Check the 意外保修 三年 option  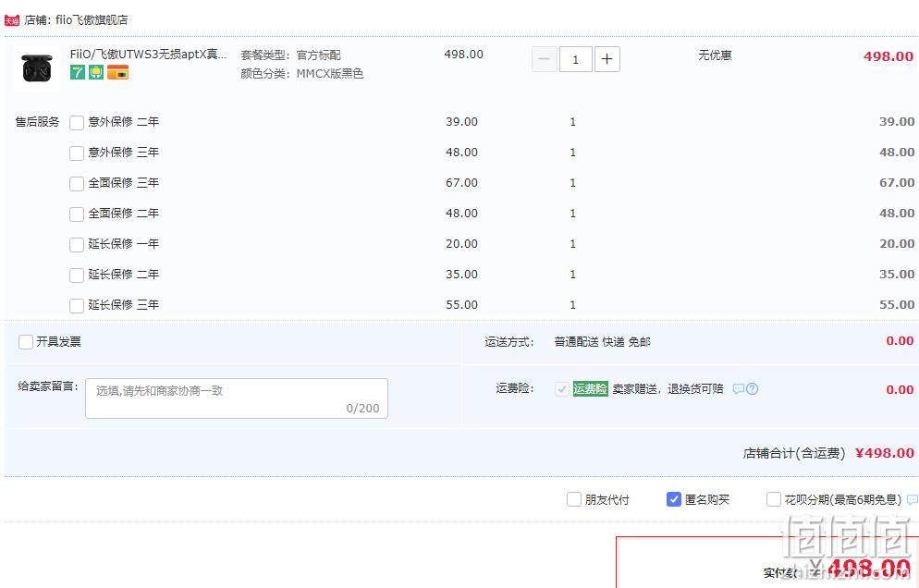[77, 153]
